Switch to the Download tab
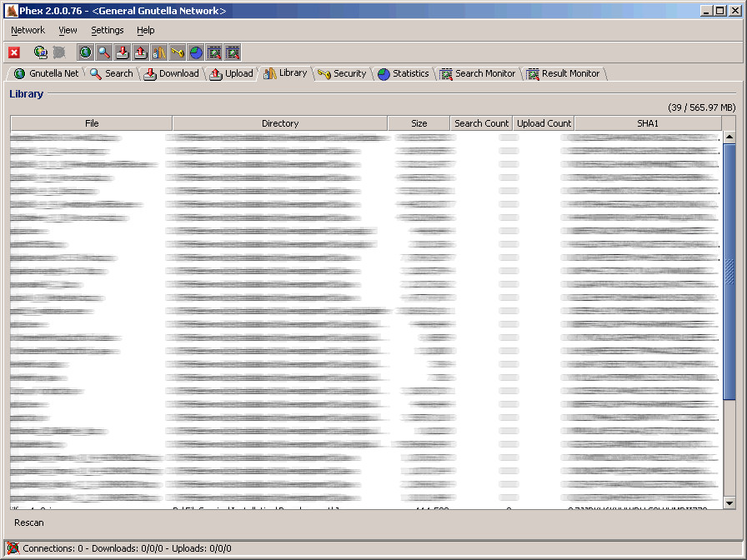Image resolution: width=747 pixels, height=560 pixels. tap(172, 73)
